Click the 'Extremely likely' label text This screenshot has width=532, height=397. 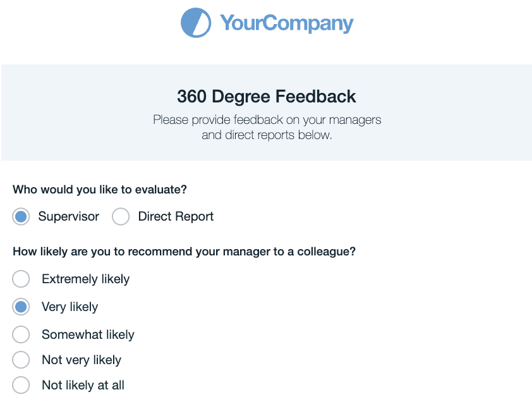(x=85, y=279)
